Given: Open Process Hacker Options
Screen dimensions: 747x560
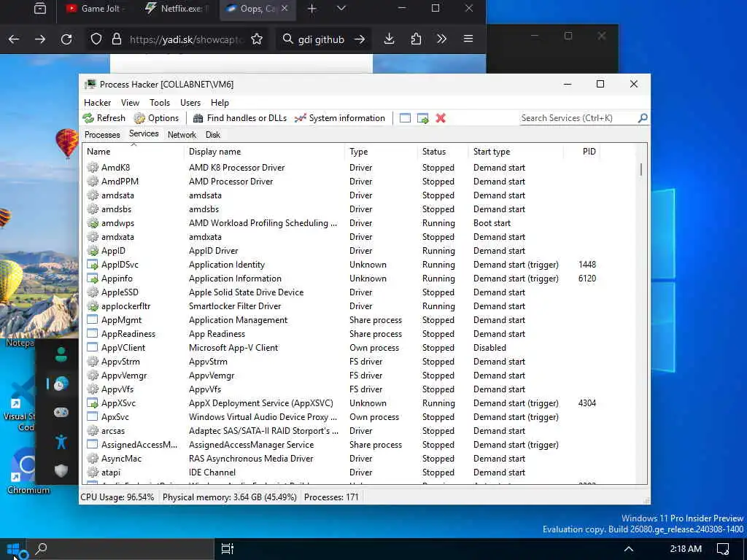Looking at the screenshot, I should click(156, 118).
